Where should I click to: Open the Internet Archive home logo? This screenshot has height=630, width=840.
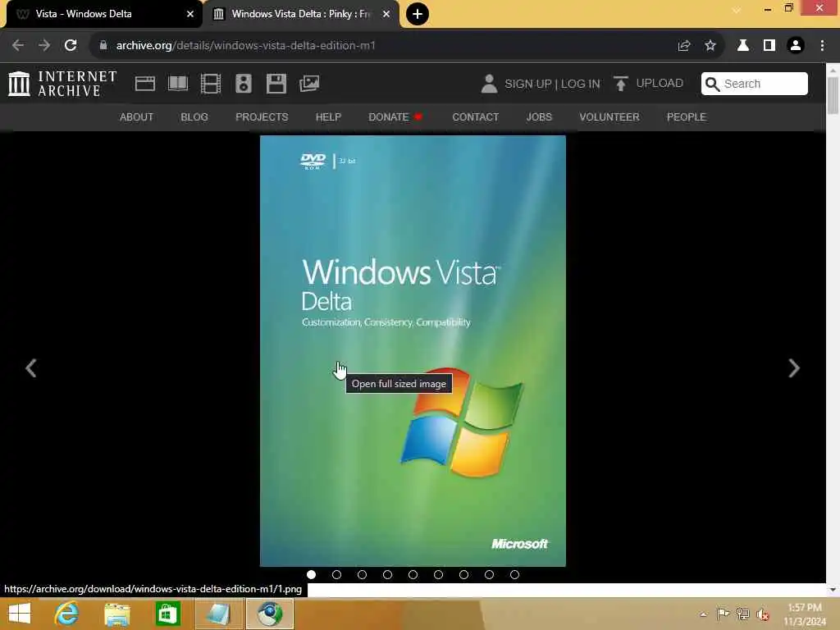point(62,84)
